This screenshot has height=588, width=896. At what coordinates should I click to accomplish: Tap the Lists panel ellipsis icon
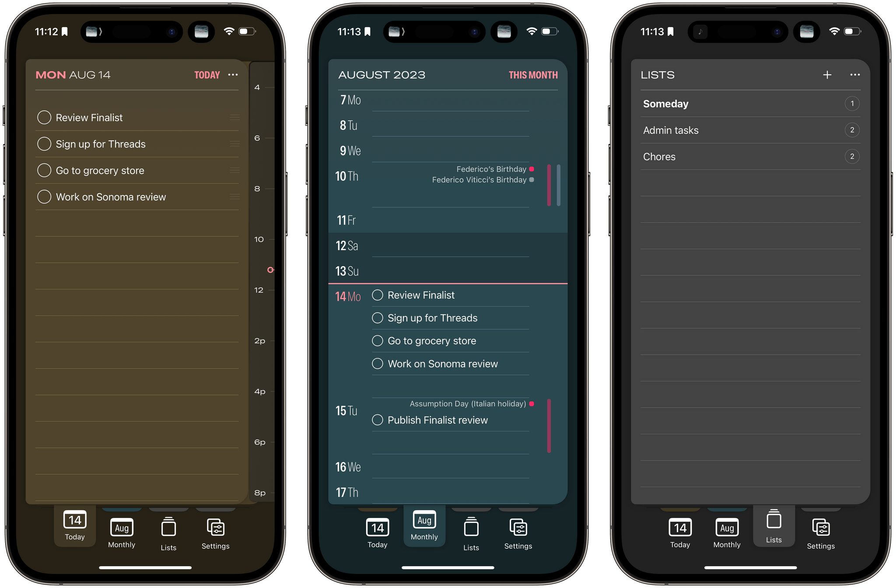pos(855,75)
